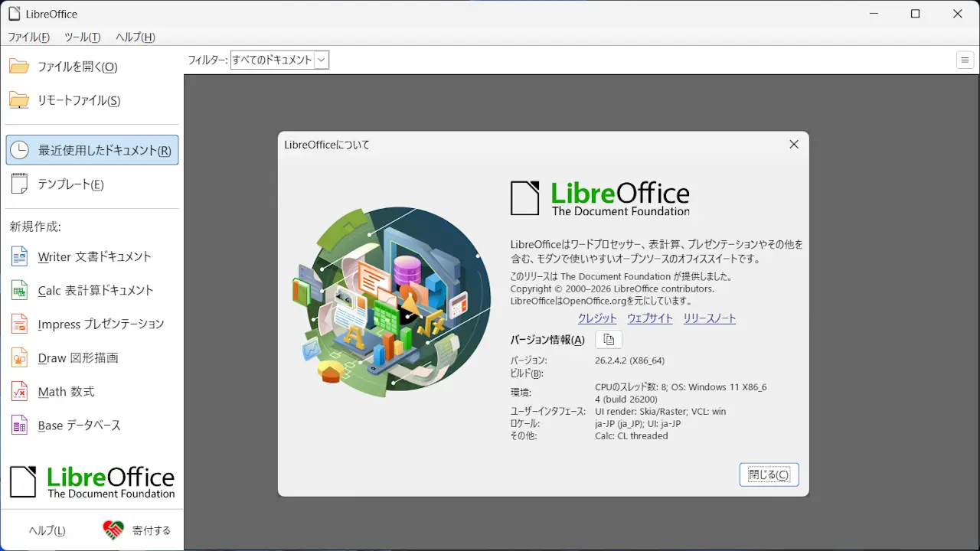This screenshot has height=551, width=980.
Task: Open the ヘルプ(H) menu
Action: 135,37
